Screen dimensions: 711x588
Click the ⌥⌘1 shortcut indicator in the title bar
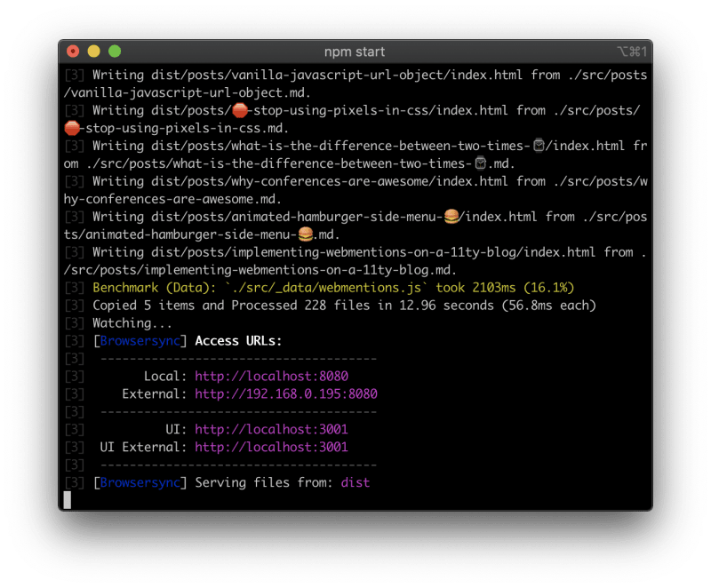coord(632,52)
